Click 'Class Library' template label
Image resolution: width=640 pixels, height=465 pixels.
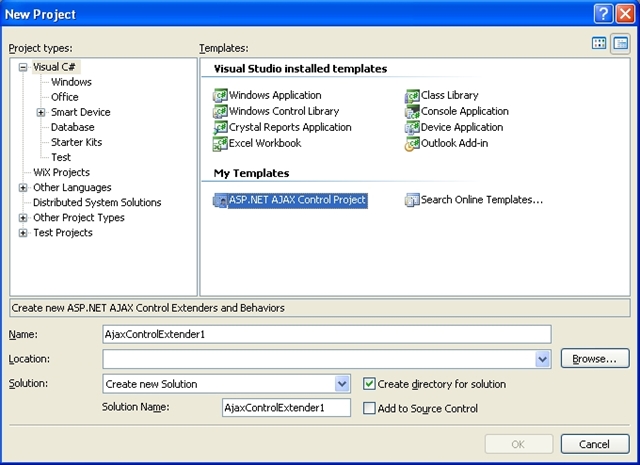[x=449, y=95]
